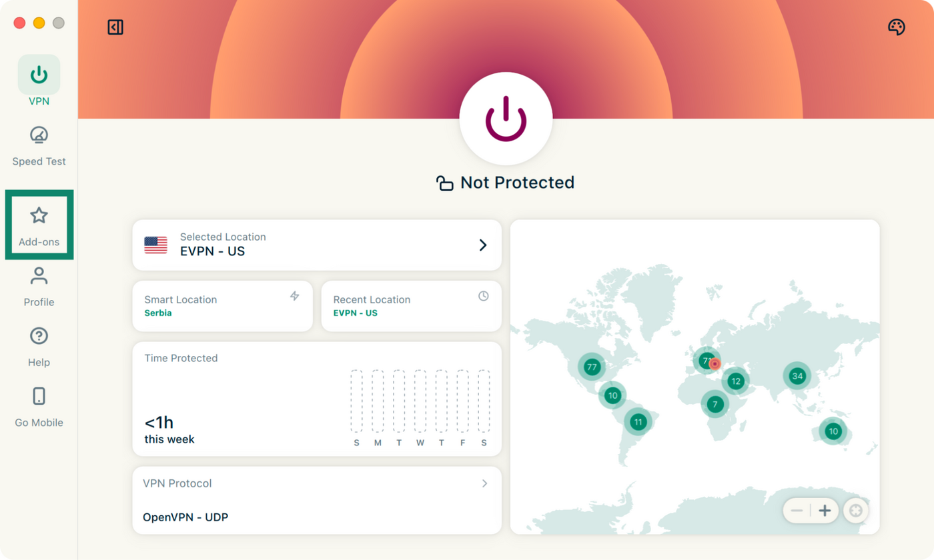The image size is (934, 560).
Task: Collapse the sidebar with the panel icon
Action: point(115,27)
